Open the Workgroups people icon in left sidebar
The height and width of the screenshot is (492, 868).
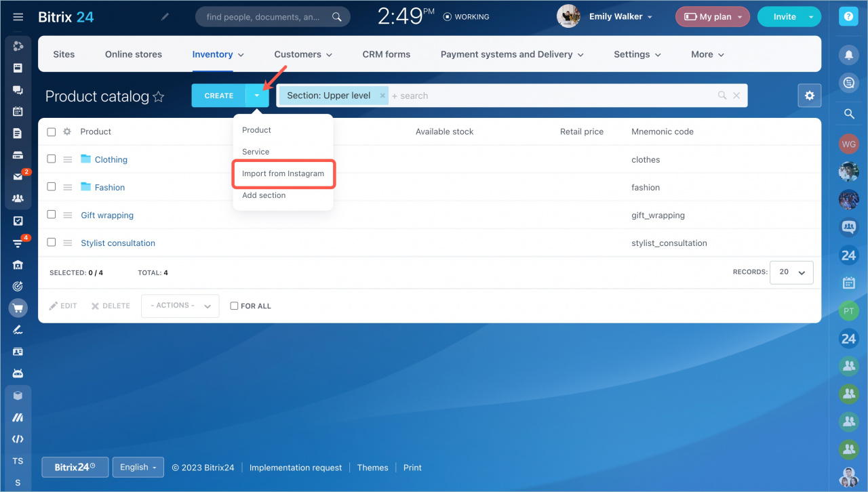18,199
